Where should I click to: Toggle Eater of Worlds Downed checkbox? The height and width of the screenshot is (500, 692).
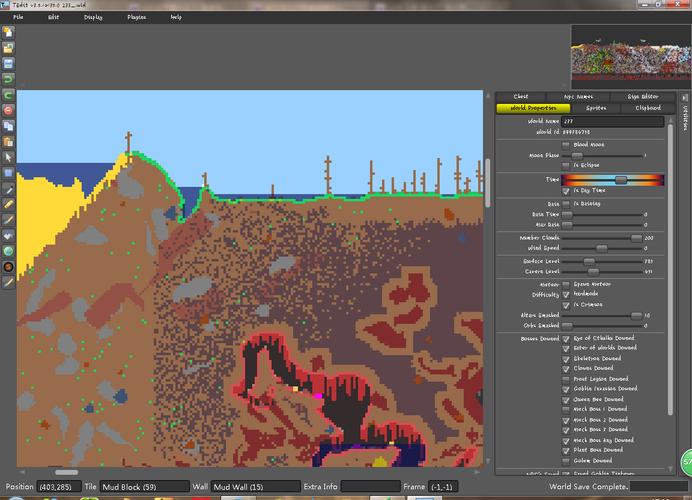coord(566,348)
